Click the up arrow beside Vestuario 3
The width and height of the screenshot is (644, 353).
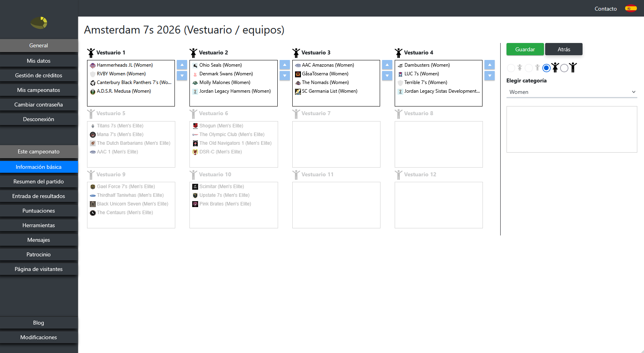387,65
